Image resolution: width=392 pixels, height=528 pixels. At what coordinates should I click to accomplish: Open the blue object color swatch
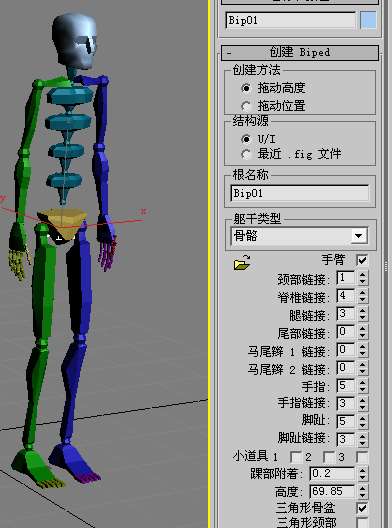pyautogui.click(x=368, y=20)
